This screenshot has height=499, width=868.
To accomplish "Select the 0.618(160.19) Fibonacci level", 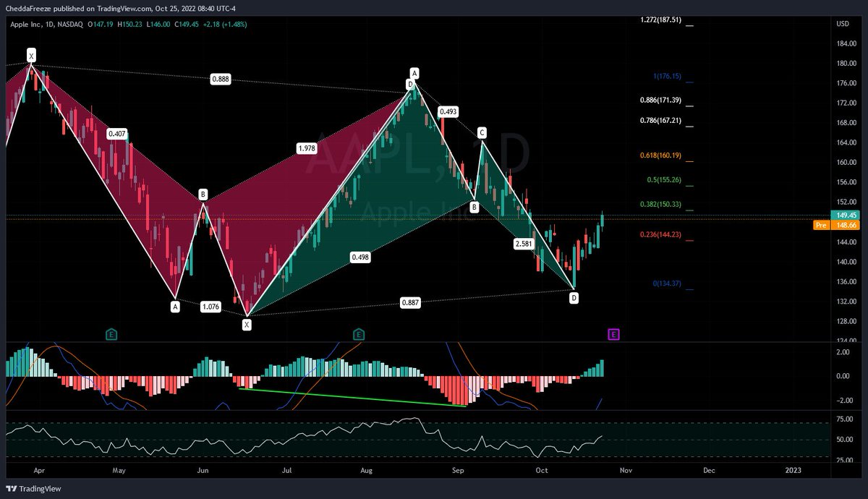I will tap(661, 155).
